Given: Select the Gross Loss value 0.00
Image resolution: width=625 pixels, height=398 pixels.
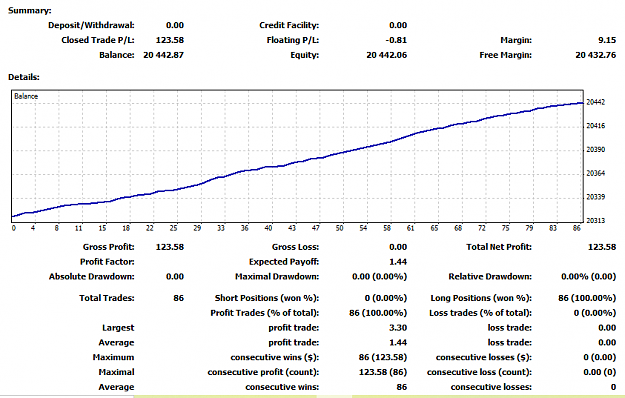Looking at the screenshot, I should [x=398, y=247].
